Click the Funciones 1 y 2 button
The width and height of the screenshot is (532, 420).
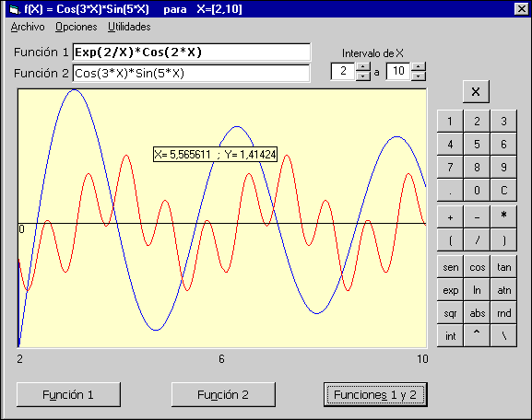tap(375, 394)
